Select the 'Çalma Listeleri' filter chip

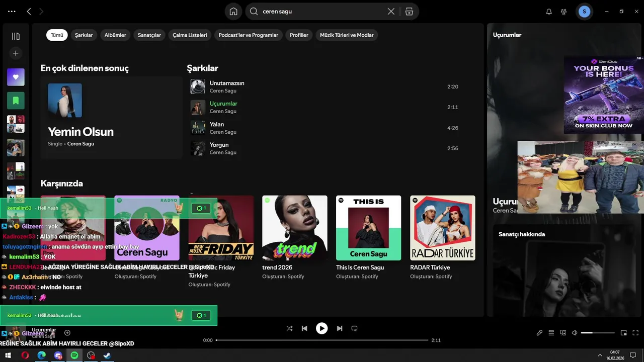pyautogui.click(x=190, y=35)
